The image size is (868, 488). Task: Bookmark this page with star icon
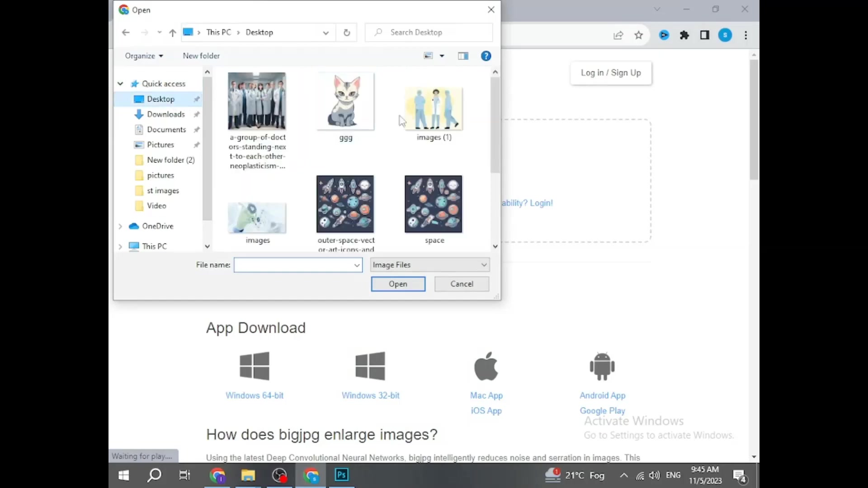(x=638, y=35)
